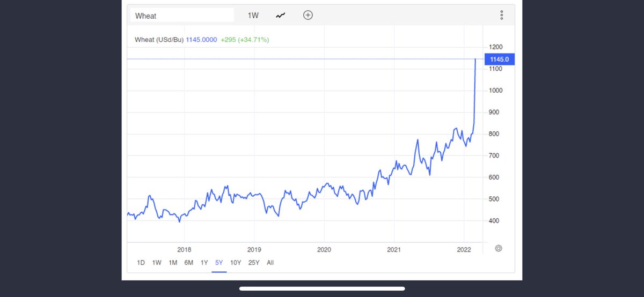Open the 1W interval selector
Screen dimensions: 644x297
(x=253, y=16)
